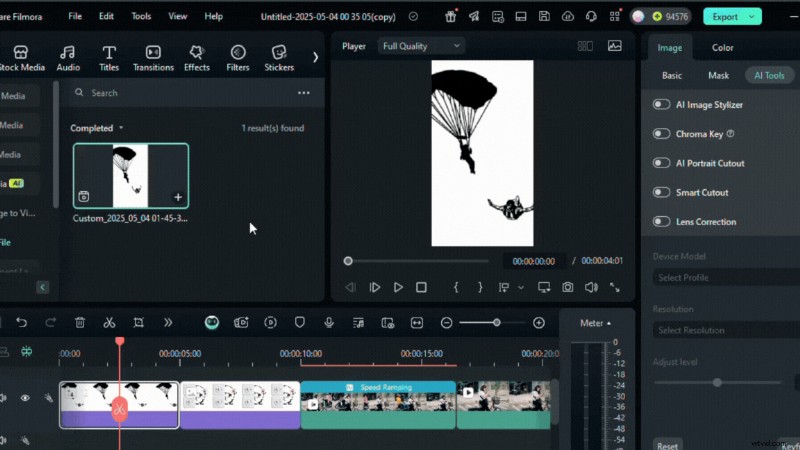The image size is (800, 450).
Task: Open the Full Quality dropdown
Action: pyautogui.click(x=420, y=46)
